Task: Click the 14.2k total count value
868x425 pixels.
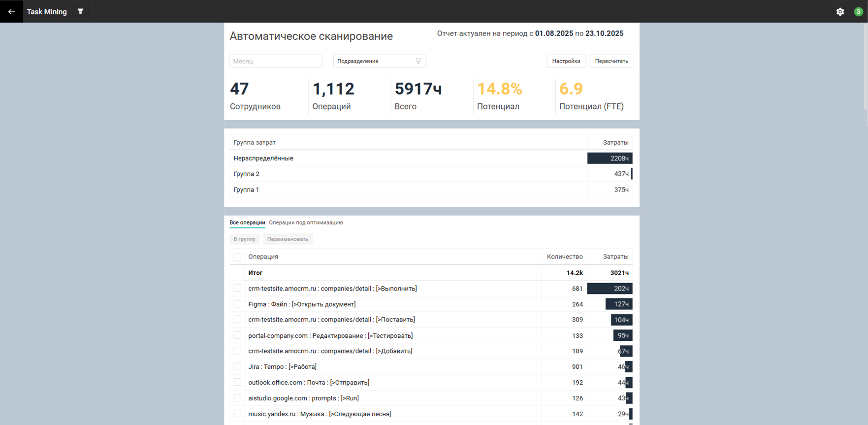Action: tap(575, 273)
